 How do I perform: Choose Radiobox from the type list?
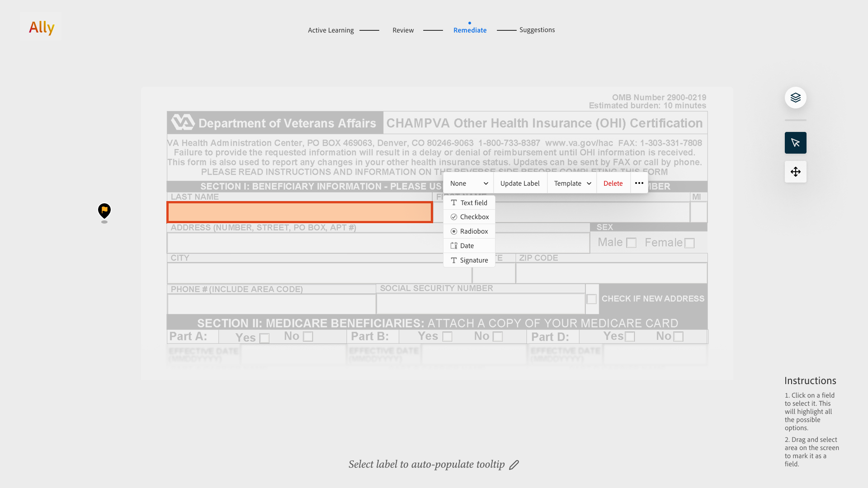coord(469,231)
